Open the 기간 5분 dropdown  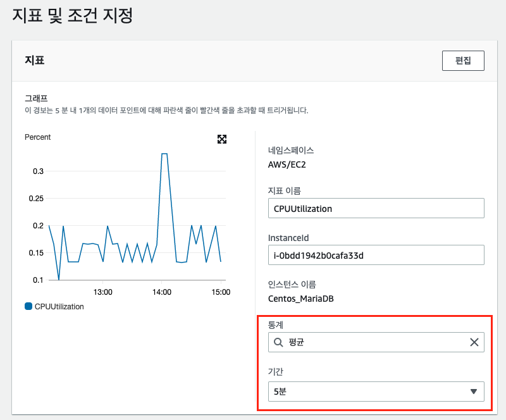(x=376, y=392)
